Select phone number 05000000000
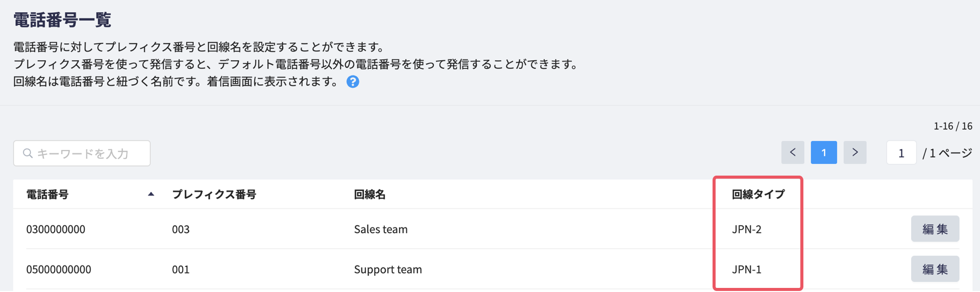Viewport: 980px width, 292px height. pyautogui.click(x=59, y=270)
